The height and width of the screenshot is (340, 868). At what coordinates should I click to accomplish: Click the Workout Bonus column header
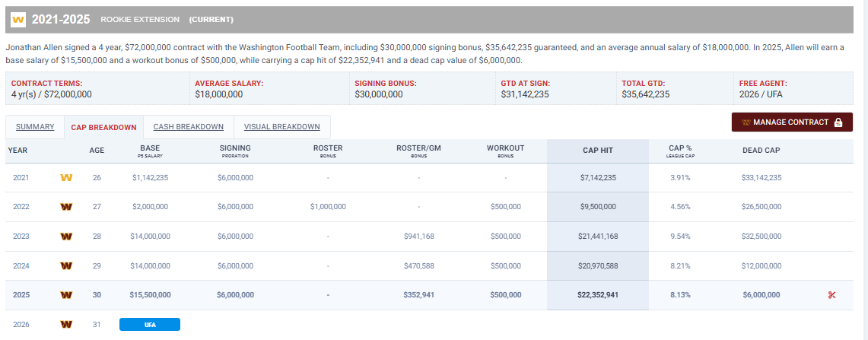coord(505,151)
